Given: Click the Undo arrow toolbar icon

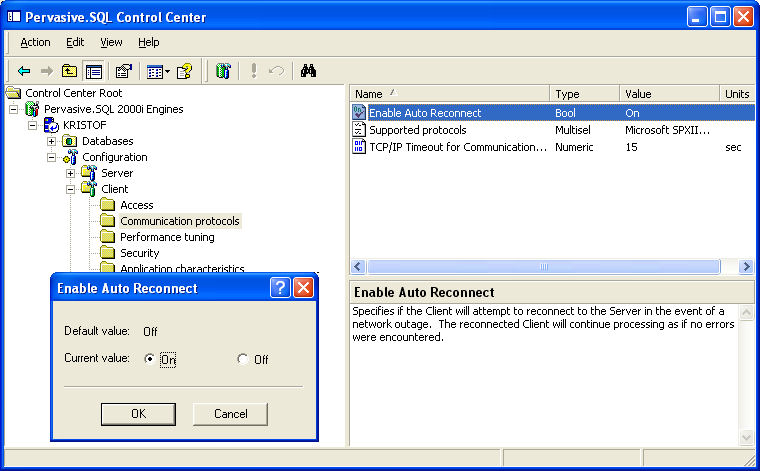Looking at the screenshot, I should (x=276, y=71).
